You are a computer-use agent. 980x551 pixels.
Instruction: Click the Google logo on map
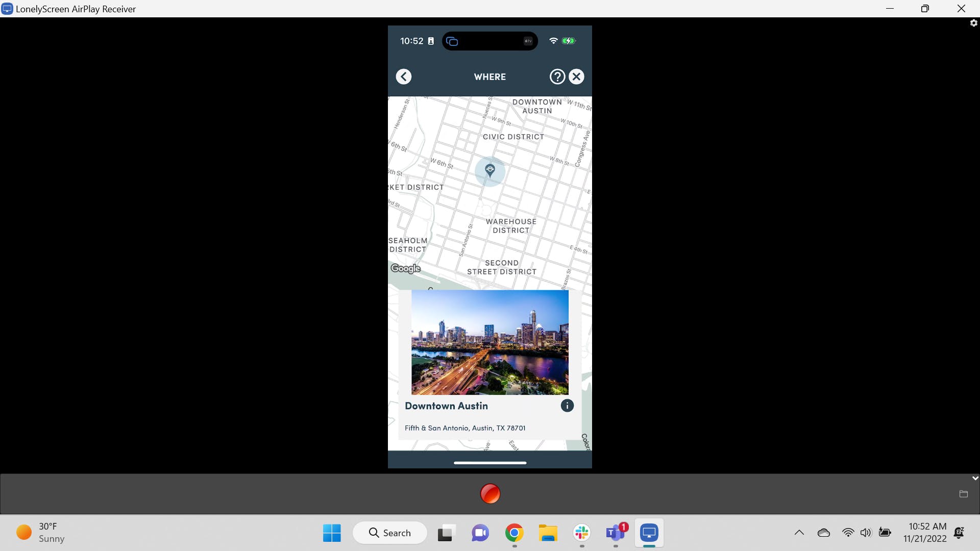(405, 268)
